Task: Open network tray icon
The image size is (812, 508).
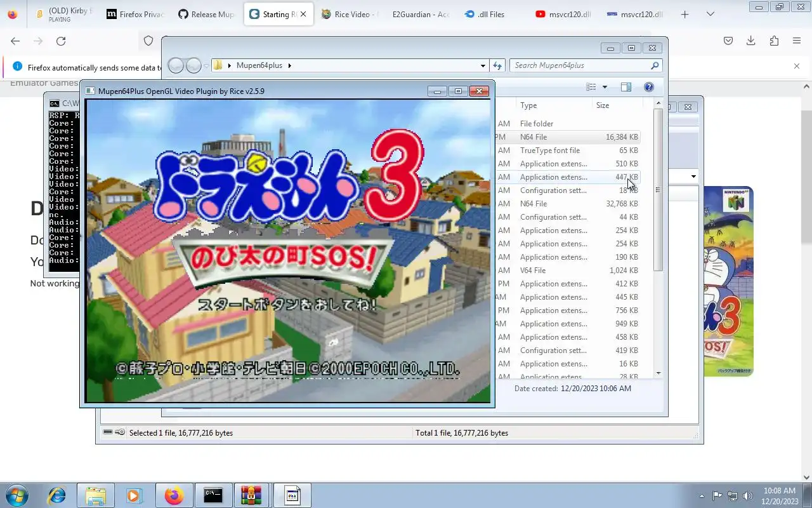Action: pos(733,496)
